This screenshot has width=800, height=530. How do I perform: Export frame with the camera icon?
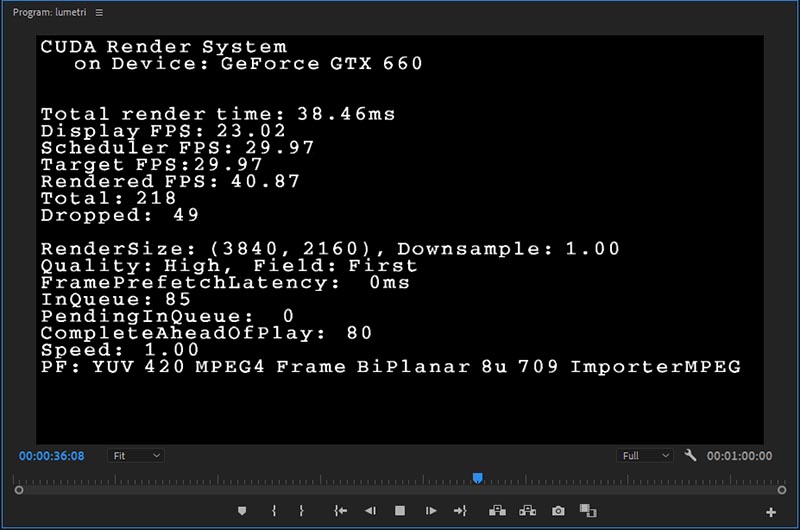558,511
